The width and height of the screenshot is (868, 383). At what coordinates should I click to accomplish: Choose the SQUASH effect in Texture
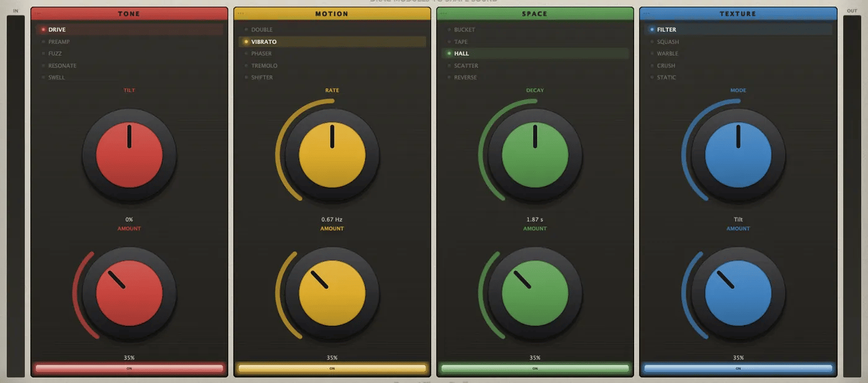coord(738,42)
